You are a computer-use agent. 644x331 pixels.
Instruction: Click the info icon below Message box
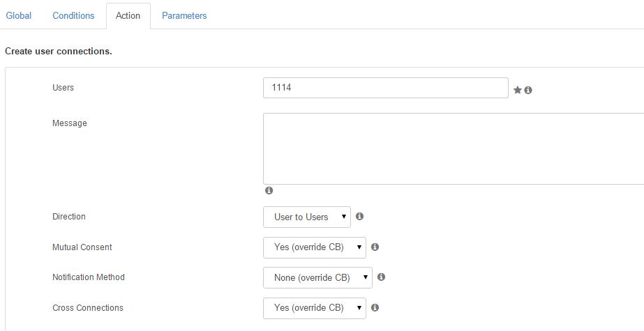[x=269, y=190]
